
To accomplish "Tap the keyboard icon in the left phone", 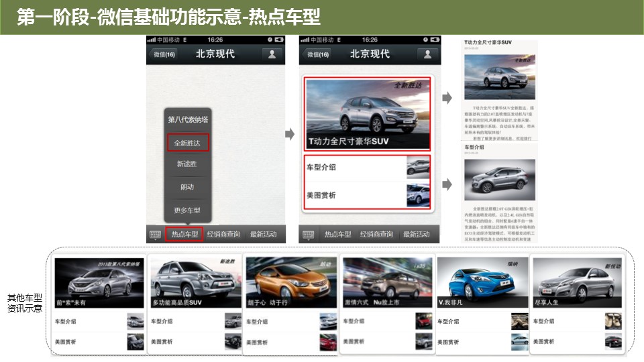I will (155, 235).
